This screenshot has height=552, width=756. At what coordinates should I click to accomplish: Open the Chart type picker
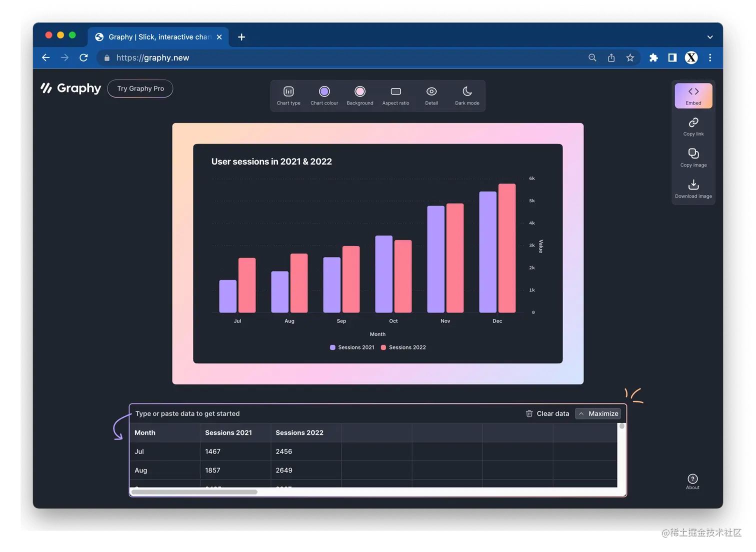288,95
